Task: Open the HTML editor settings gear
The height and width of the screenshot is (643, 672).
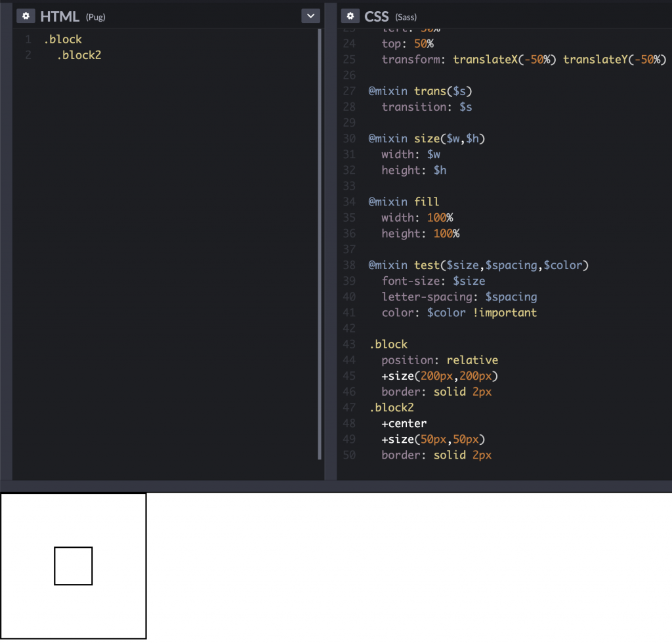Action: 26,16
